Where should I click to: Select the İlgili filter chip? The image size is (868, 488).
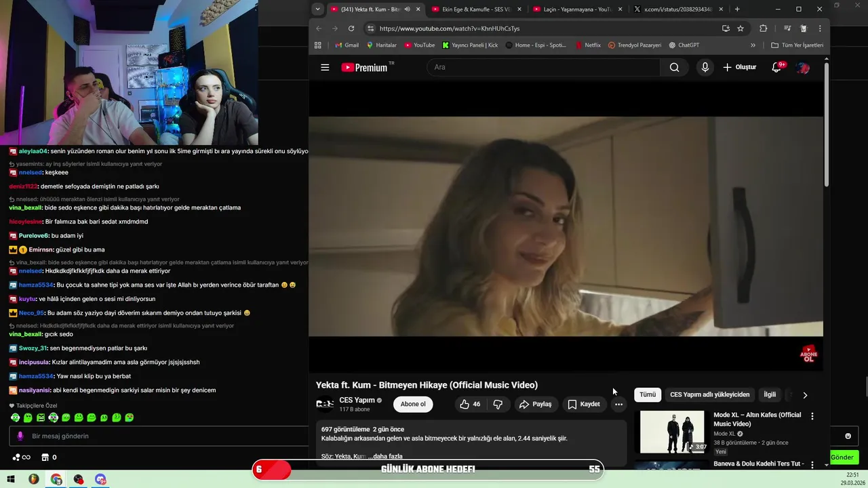770,394
